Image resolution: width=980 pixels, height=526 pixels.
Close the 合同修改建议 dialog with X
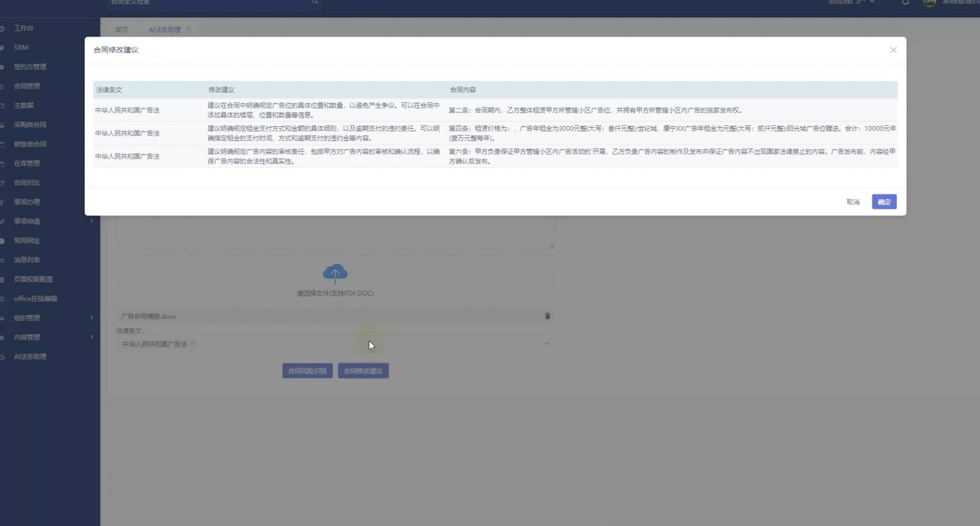tap(893, 50)
